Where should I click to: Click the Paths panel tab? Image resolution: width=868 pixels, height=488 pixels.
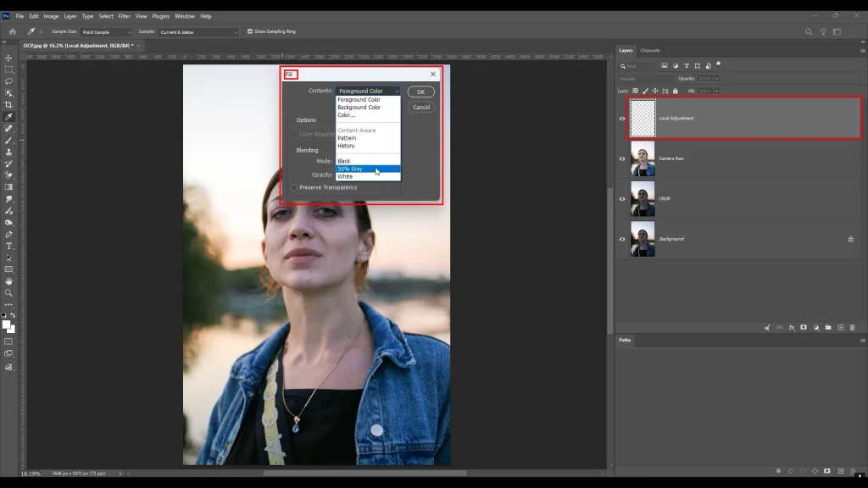point(625,341)
